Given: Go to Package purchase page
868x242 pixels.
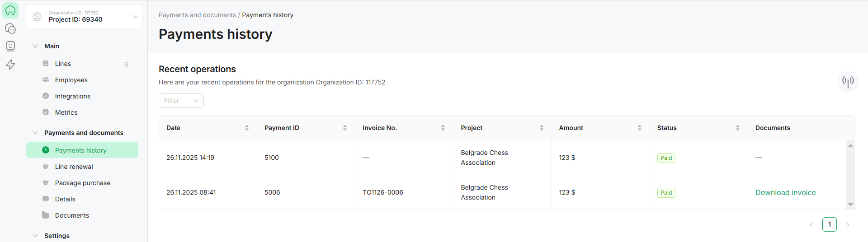Looking at the screenshot, I should pos(82,183).
